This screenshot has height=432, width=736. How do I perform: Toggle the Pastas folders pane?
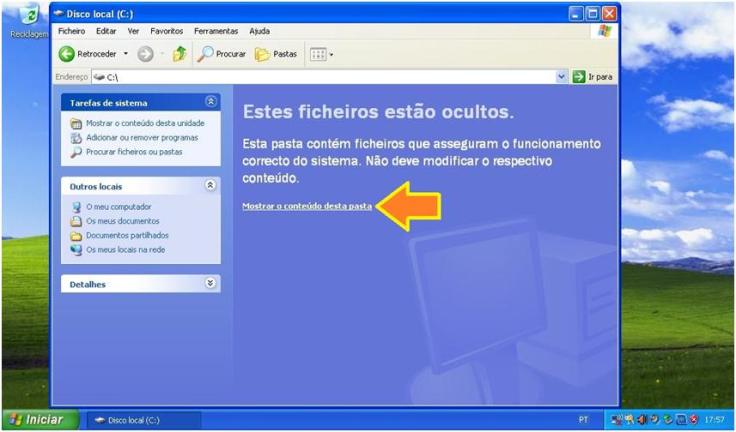click(x=276, y=54)
